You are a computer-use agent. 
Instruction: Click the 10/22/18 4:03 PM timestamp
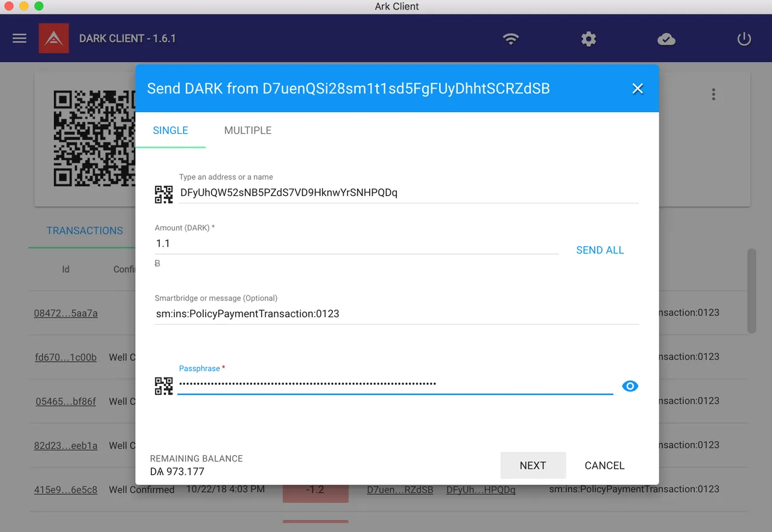tap(225, 489)
